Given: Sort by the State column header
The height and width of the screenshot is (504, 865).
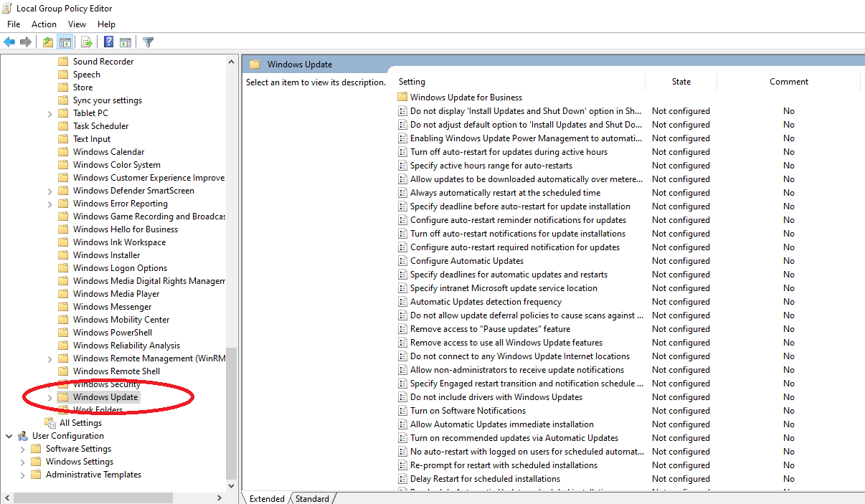Looking at the screenshot, I should click(x=681, y=82).
